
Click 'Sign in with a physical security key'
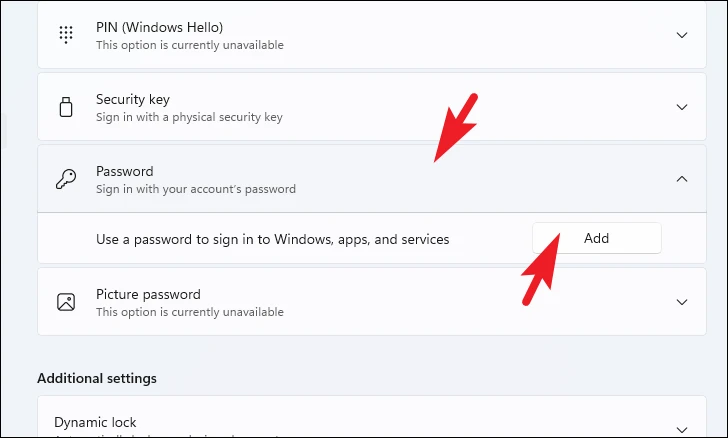click(189, 117)
